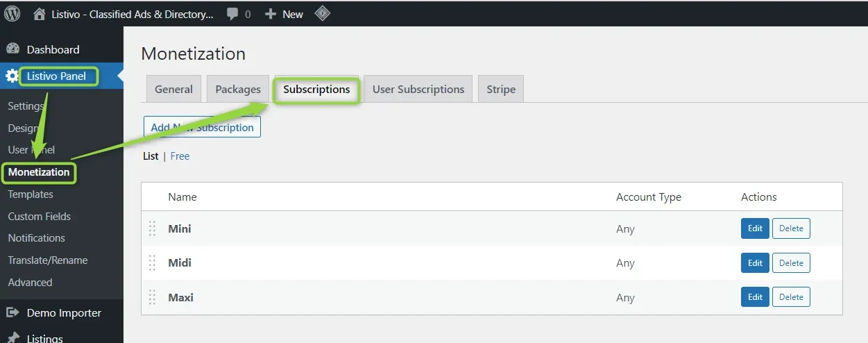
Task: Grab the drag handle for Maxi row
Action: click(152, 297)
